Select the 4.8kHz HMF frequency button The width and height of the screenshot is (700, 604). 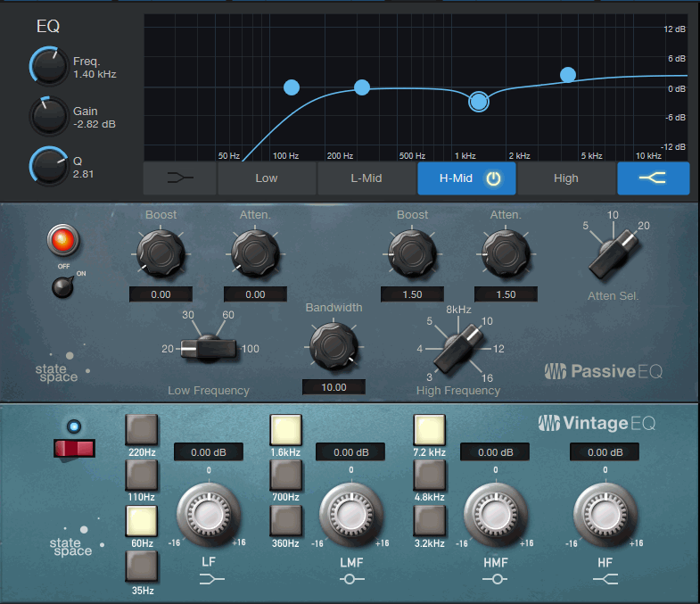point(430,475)
